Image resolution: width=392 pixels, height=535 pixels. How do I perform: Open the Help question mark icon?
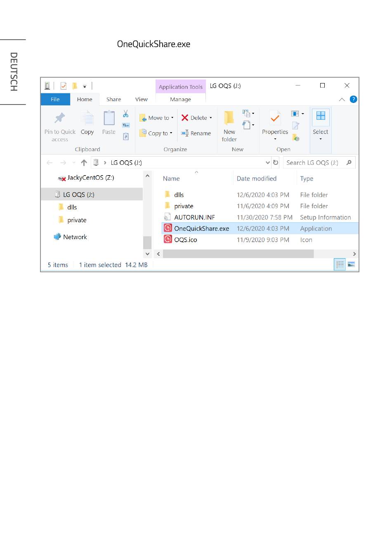[353, 99]
